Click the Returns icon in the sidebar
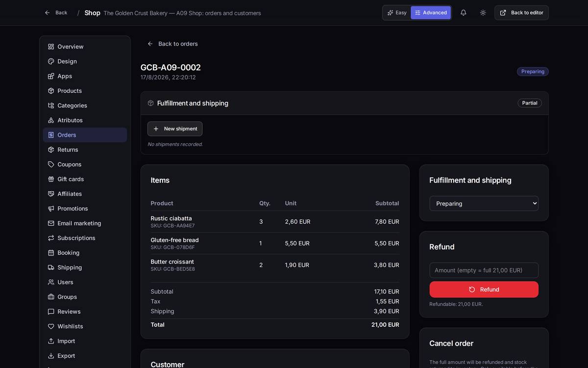 [x=51, y=150]
